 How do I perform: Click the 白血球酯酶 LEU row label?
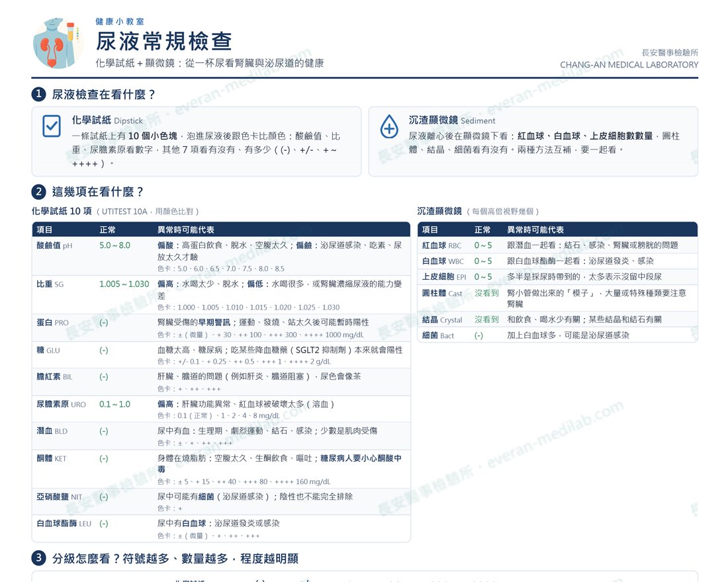pyautogui.click(x=64, y=524)
